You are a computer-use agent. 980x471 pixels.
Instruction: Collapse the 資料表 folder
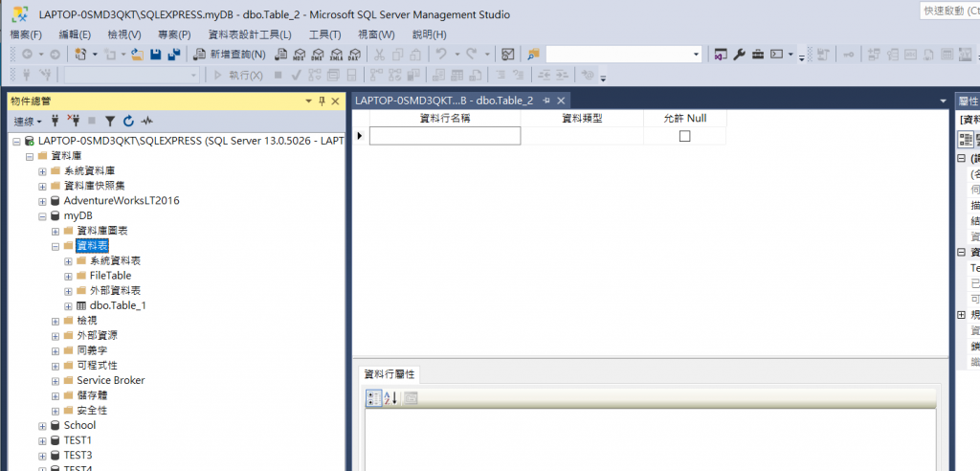click(x=56, y=246)
